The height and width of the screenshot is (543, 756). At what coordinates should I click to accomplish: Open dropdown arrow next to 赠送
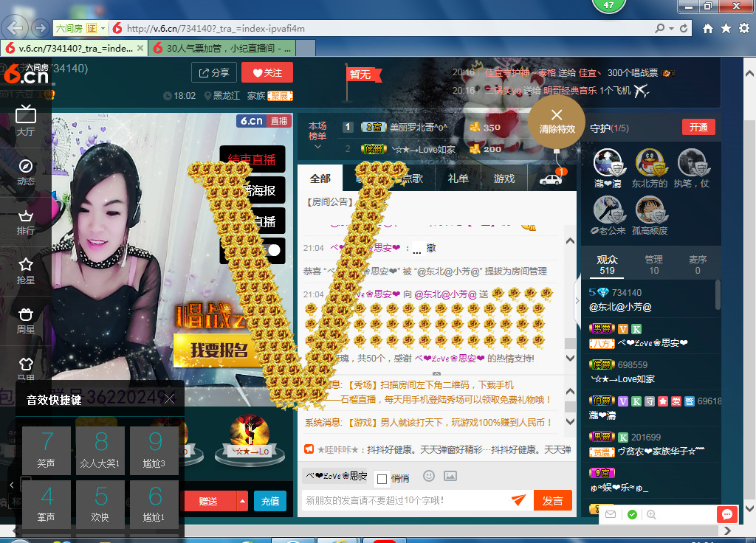click(242, 501)
